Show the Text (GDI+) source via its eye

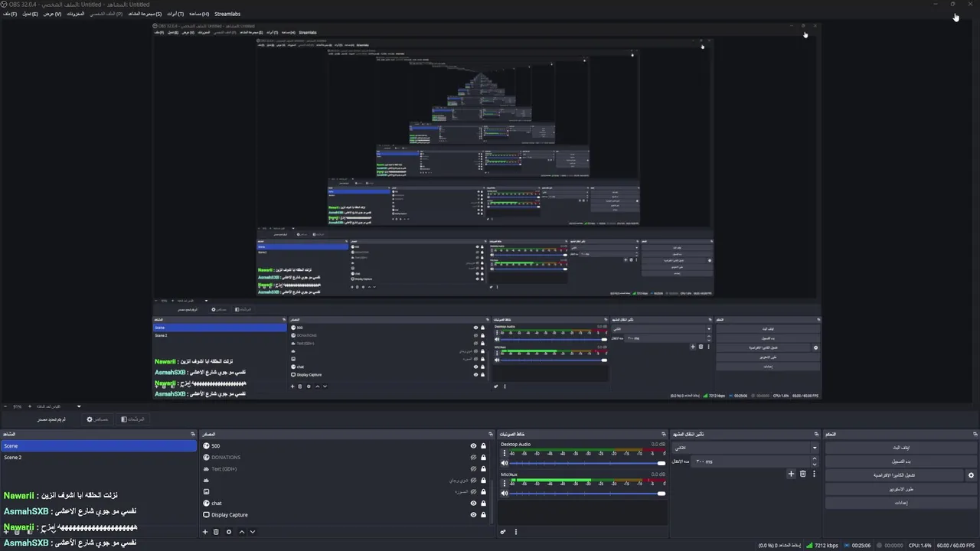tap(473, 469)
